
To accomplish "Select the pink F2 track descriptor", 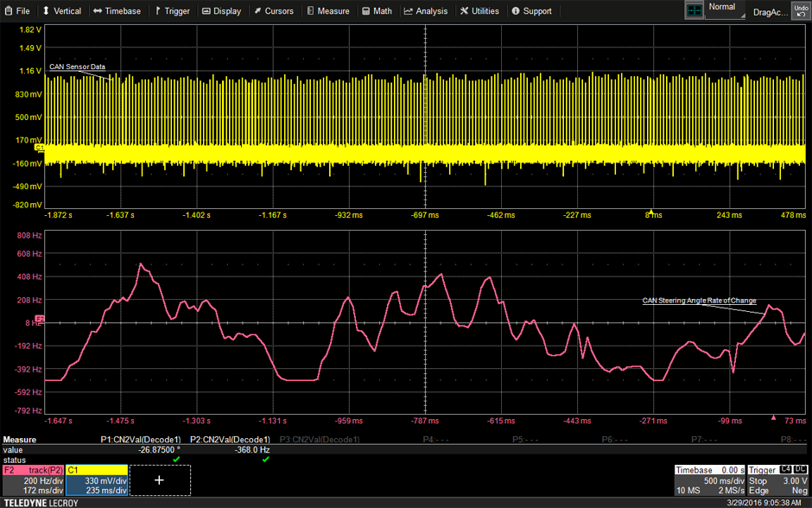I will pyautogui.click(x=33, y=480).
